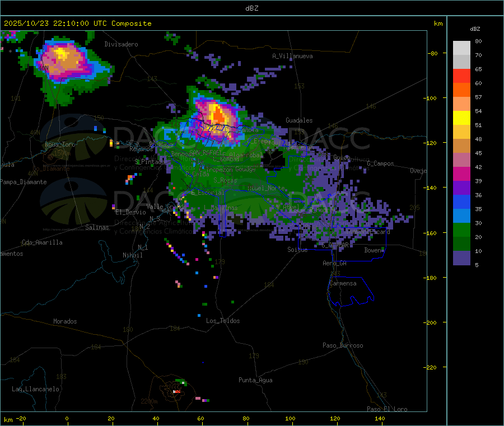Click the 'Los_Toldos' map label
504x426 pixels.
coord(223,321)
